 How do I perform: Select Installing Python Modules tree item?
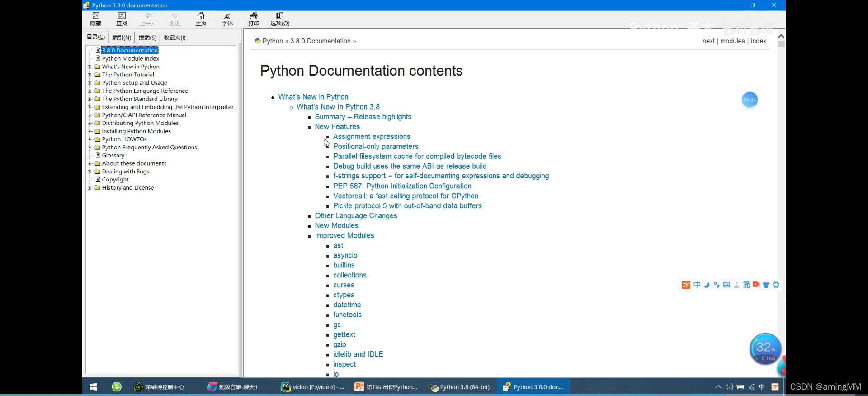tap(136, 131)
